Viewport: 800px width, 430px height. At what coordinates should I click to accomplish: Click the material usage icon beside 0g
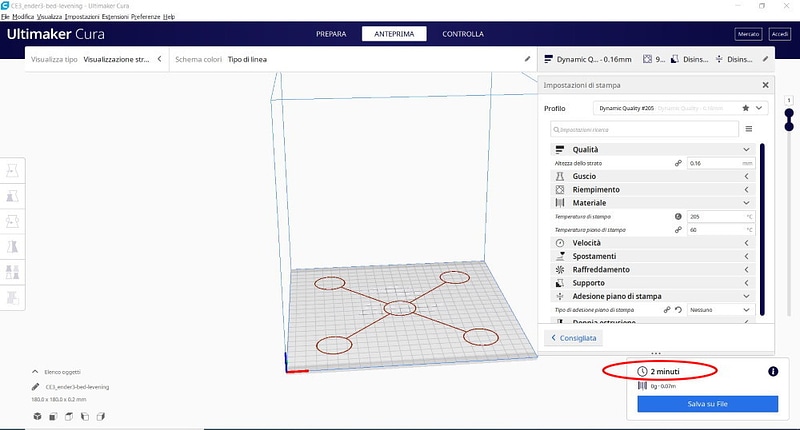click(642, 386)
